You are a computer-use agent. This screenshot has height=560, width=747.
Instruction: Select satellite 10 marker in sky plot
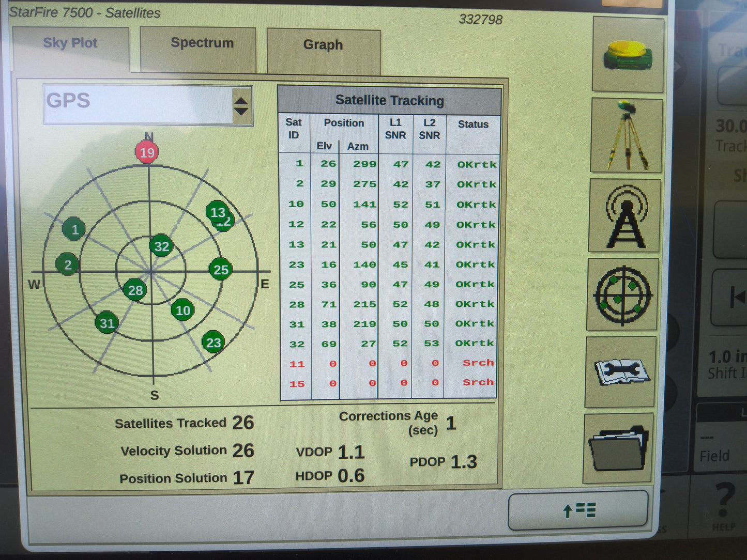pos(182,310)
